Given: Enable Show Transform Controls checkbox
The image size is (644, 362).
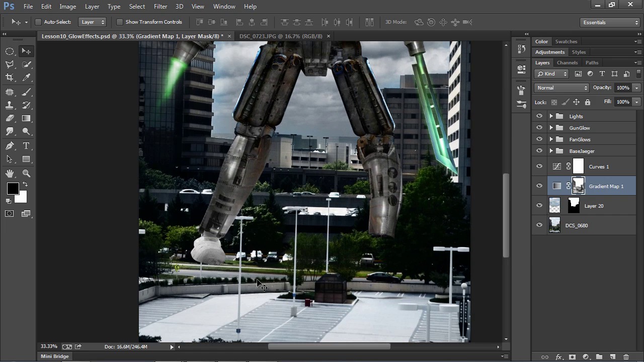Looking at the screenshot, I should (x=120, y=22).
